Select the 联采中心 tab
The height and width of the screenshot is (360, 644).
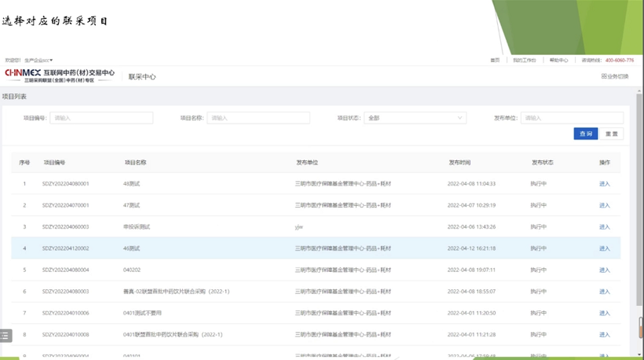[x=142, y=77]
